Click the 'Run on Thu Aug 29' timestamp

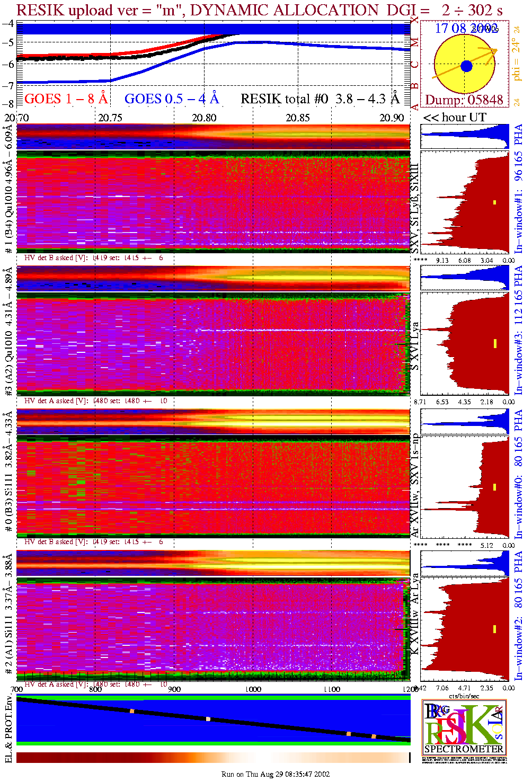coord(276,774)
